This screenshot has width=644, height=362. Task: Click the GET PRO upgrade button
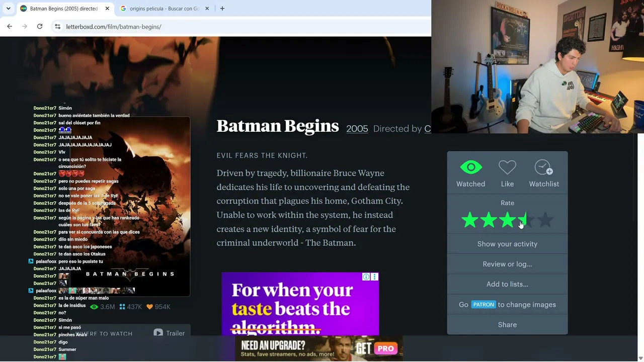377,348
